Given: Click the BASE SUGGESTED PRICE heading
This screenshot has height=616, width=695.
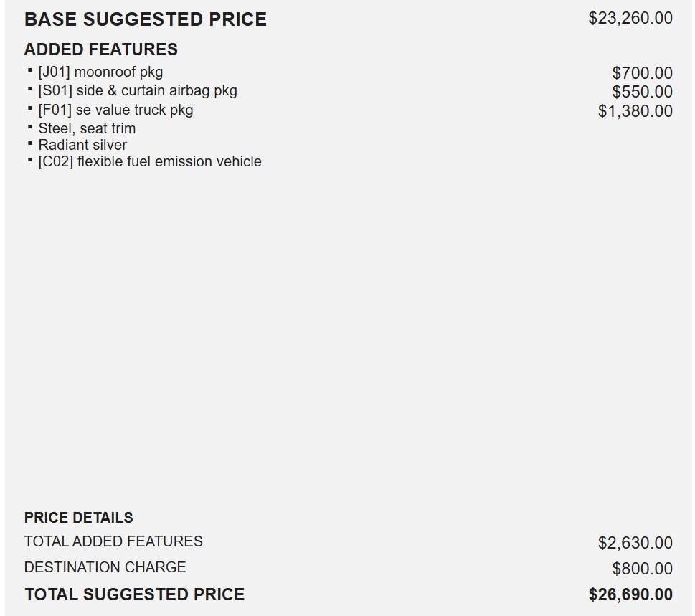Looking at the screenshot, I should [146, 19].
